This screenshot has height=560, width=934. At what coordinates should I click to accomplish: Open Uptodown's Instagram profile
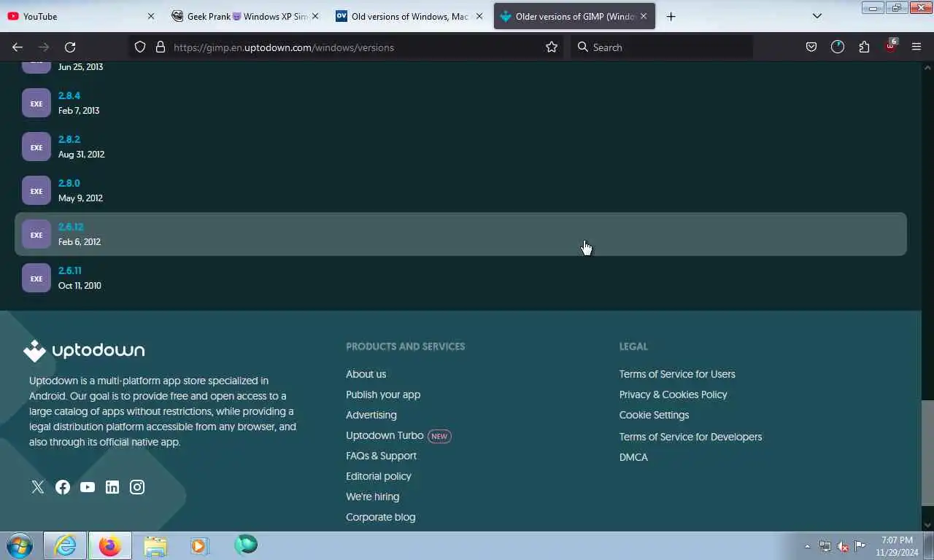coord(137,487)
